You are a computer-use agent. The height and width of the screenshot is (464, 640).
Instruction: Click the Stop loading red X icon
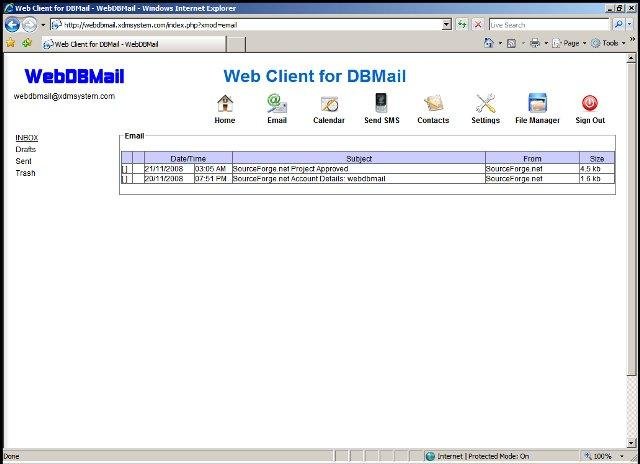click(478, 24)
